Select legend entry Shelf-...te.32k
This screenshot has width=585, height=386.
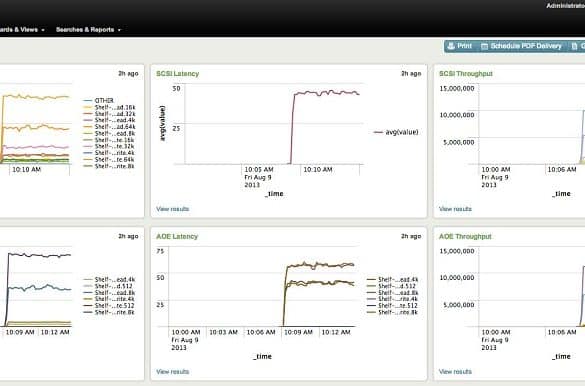click(109, 146)
